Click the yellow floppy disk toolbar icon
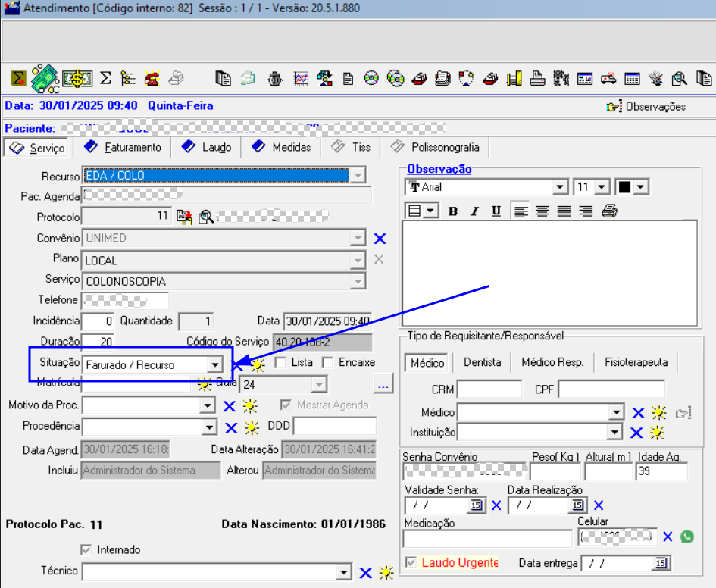 click(x=514, y=79)
